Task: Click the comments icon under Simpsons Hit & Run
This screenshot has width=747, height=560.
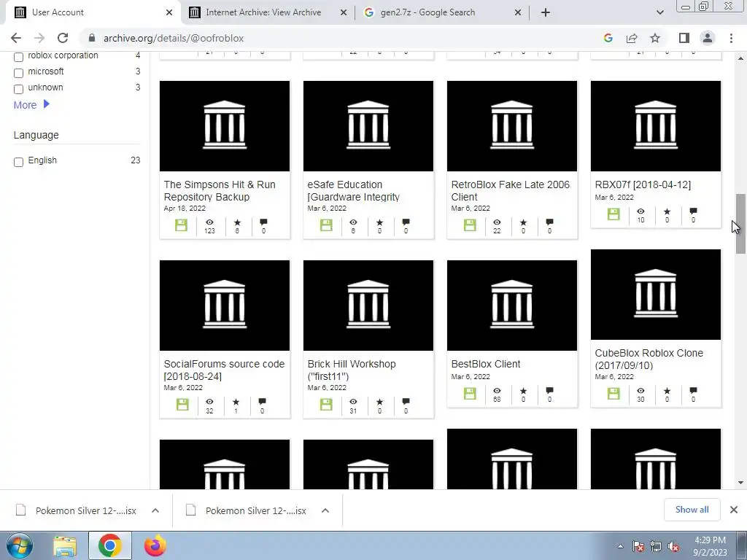Action: click(x=263, y=222)
